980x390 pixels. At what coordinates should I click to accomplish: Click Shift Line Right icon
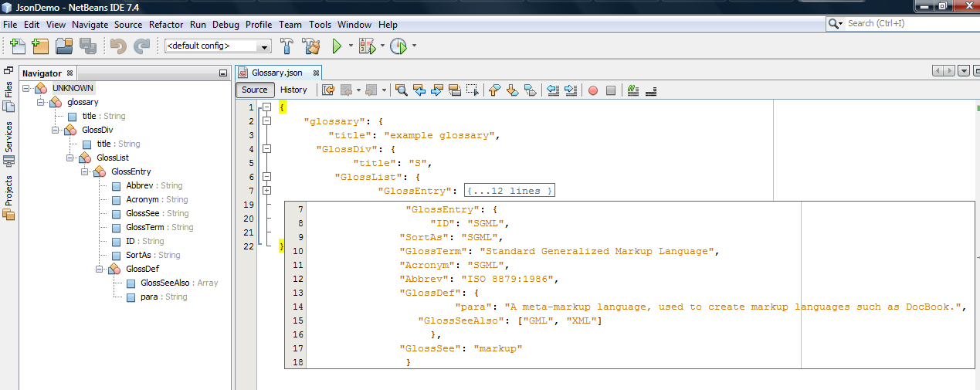coord(571,90)
